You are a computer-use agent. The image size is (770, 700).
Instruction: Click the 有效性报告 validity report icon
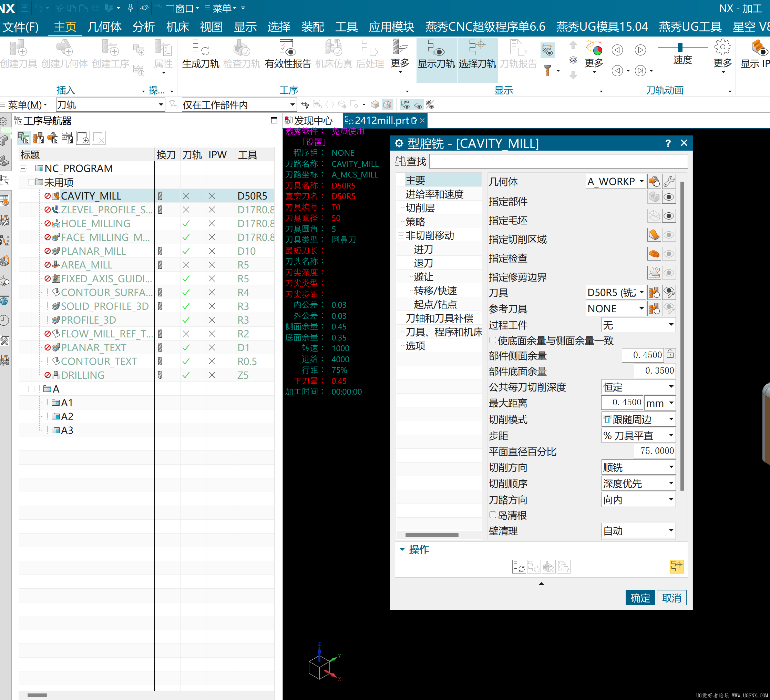point(288,54)
